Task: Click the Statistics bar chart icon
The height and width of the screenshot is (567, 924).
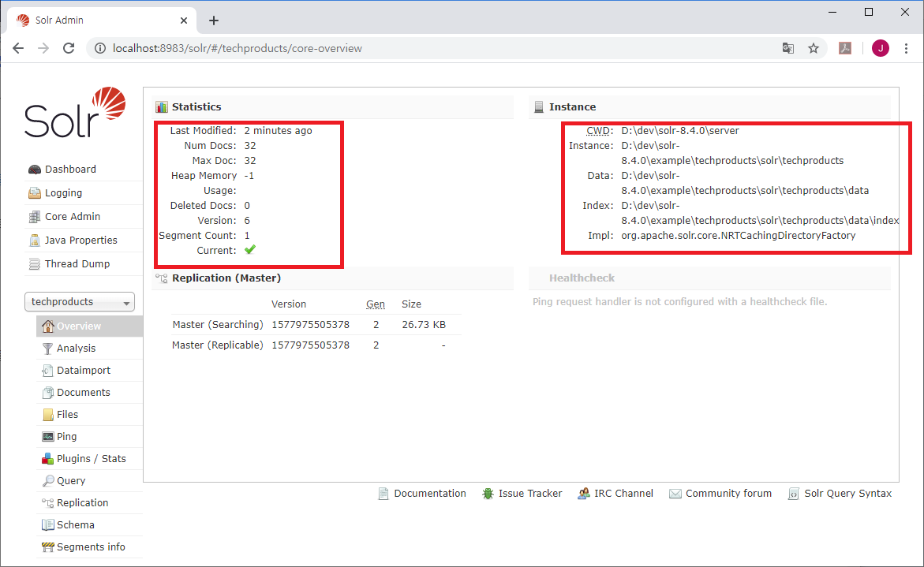Action: pyautogui.click(x=162, y=106)
